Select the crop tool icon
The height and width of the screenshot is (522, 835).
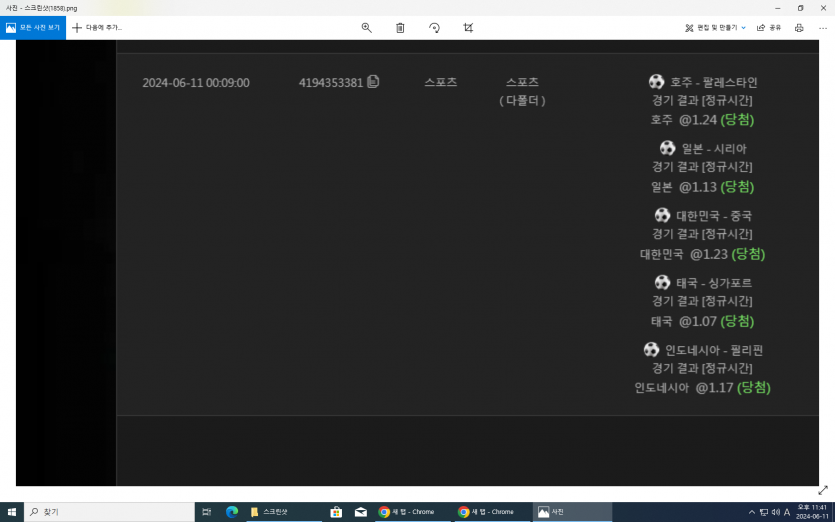click(468, 28)
